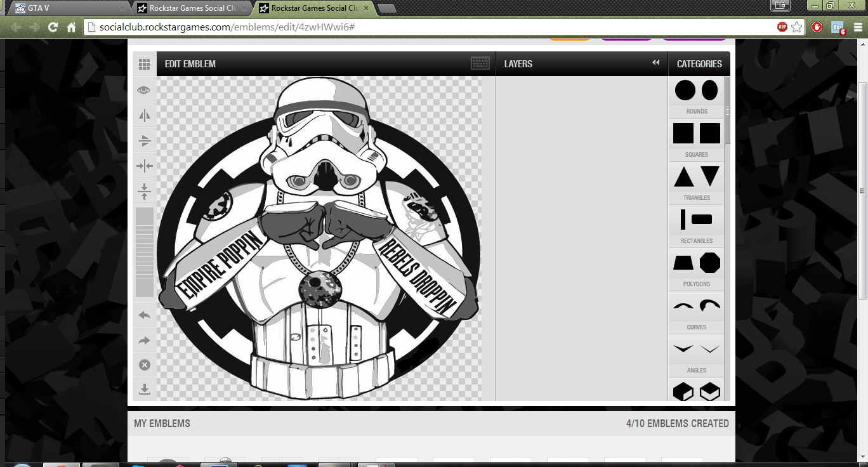The image size is (868, 467).
Task: Select the left arc curve shape
Action: pos(683,306)
